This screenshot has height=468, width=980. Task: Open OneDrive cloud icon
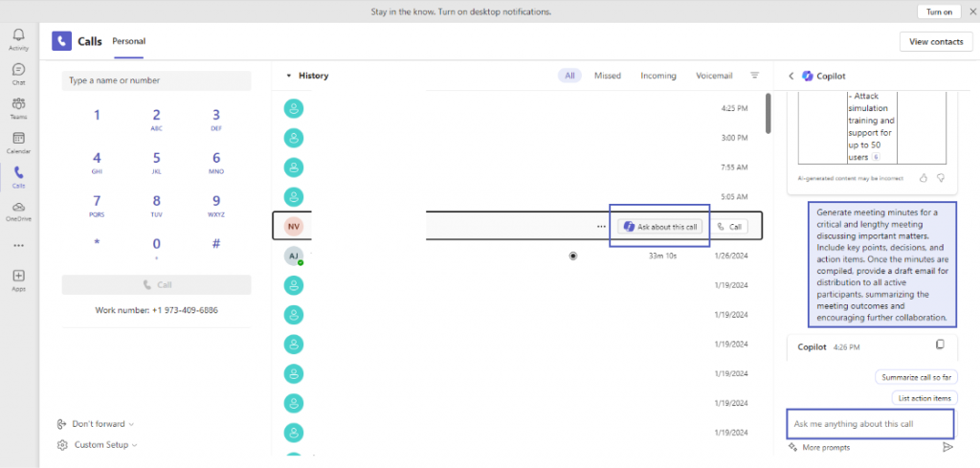pos(19,207)
